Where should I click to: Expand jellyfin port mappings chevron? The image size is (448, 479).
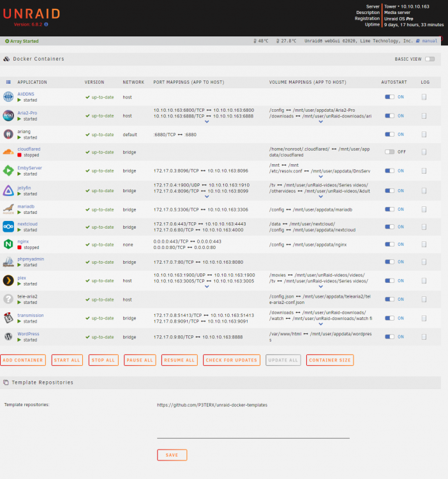click(207, 197)
